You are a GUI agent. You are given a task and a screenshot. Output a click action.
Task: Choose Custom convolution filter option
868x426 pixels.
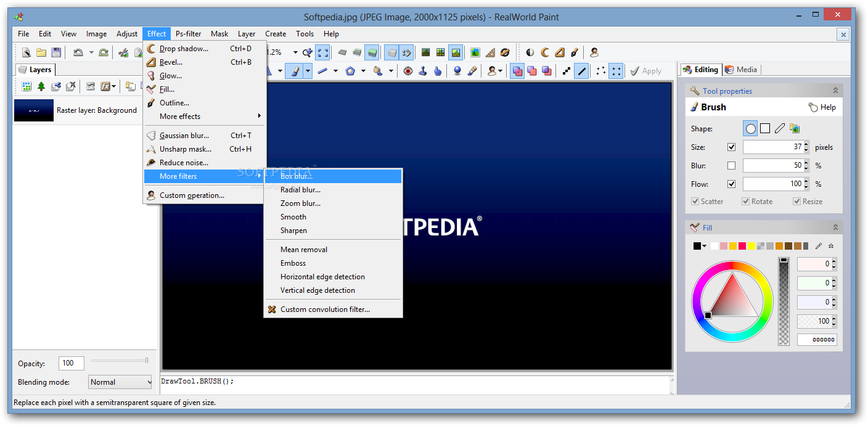pos(333,309)
